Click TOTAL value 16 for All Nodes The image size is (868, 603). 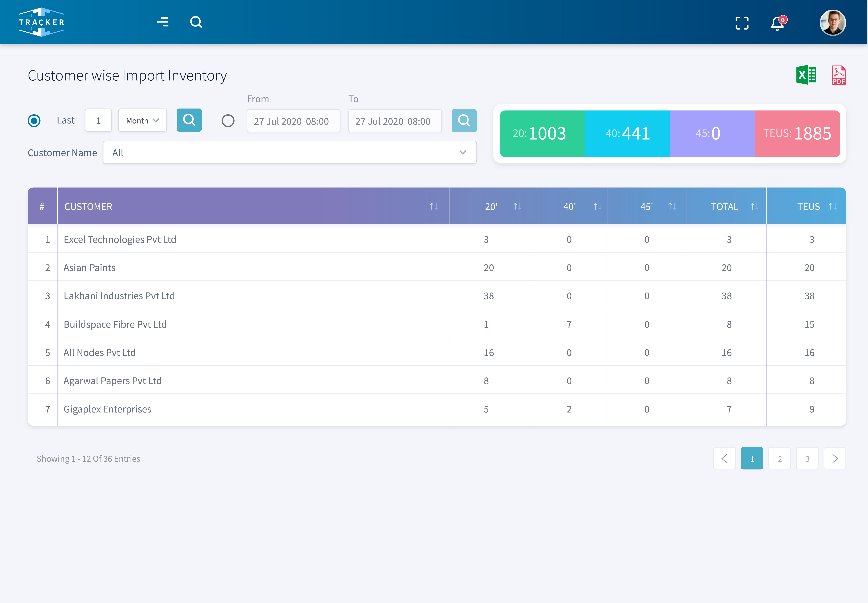(x=726, y=353)
